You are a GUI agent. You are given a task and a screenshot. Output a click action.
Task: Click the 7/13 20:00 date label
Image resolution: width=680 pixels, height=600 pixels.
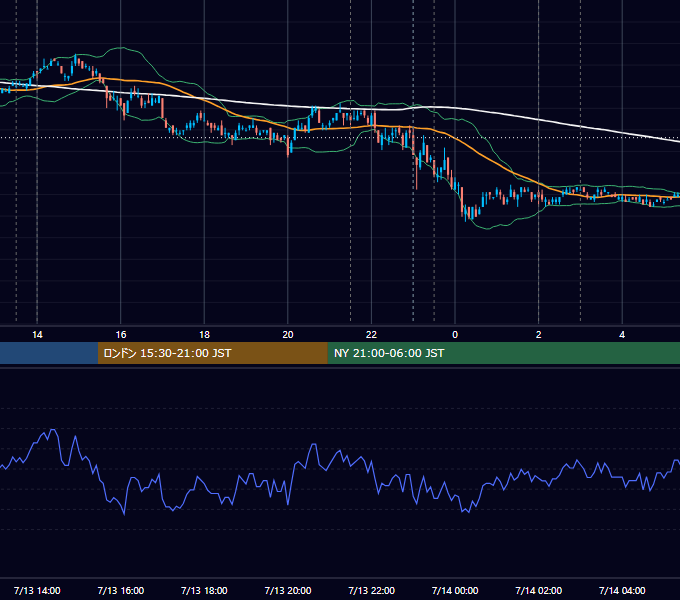click(288, 590)
